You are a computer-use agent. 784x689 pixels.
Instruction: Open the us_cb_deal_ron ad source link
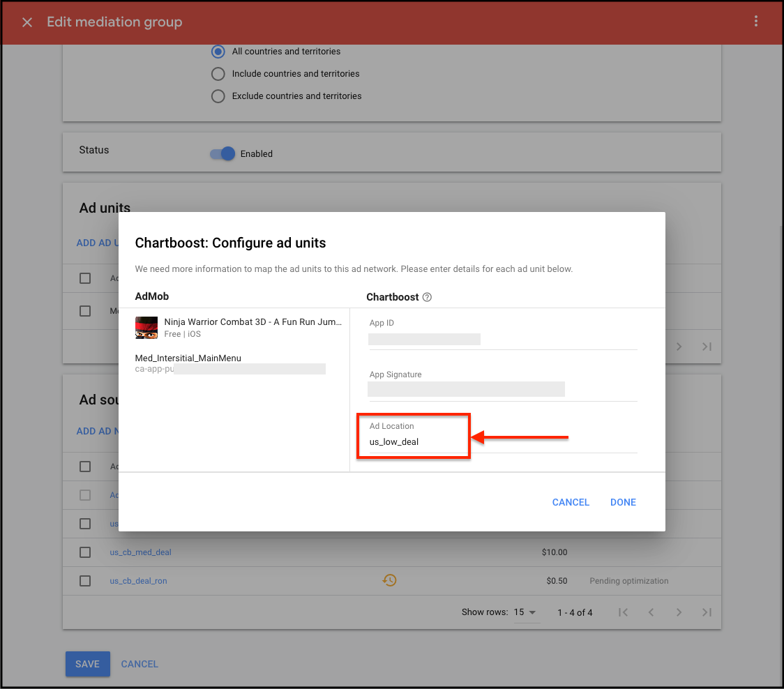[139, 580]
